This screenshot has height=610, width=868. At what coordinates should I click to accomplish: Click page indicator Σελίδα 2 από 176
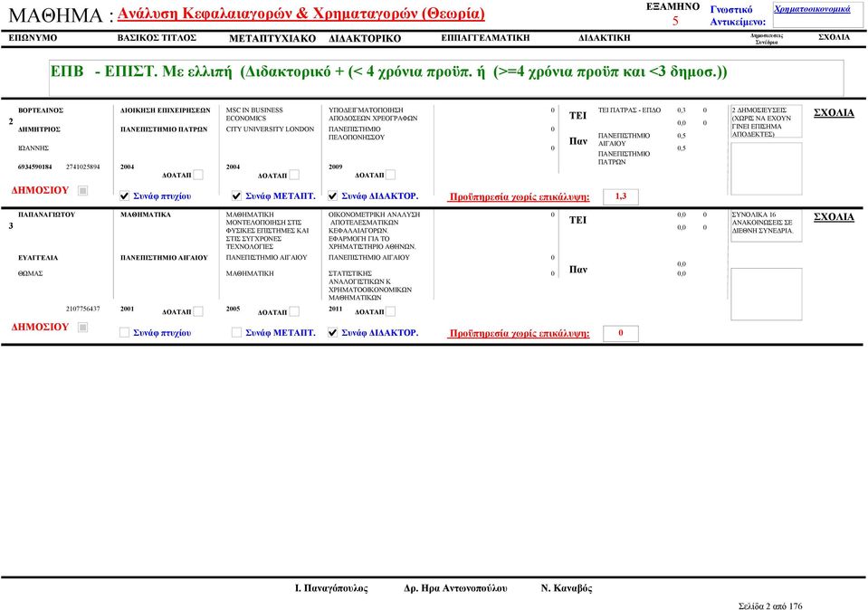tap(770, 606)
